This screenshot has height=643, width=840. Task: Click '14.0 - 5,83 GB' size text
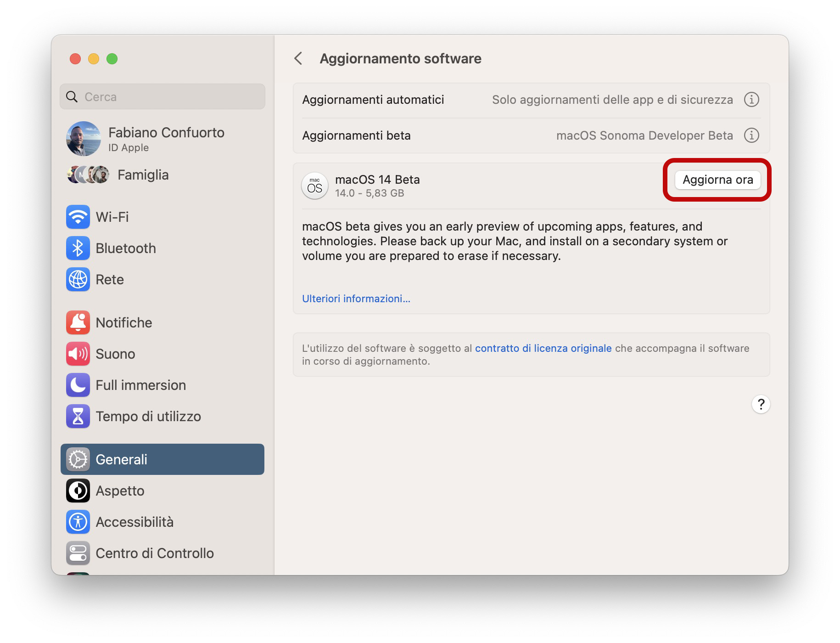click(370, 193)
